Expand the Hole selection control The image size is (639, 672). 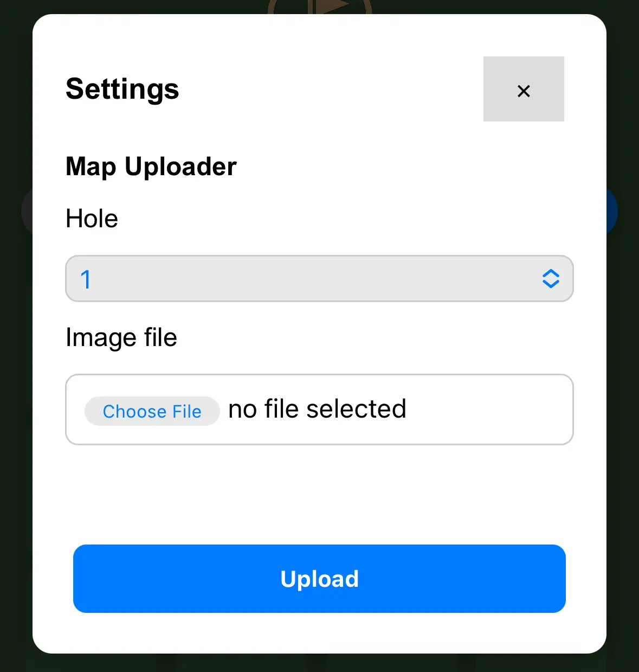[319, 279]
